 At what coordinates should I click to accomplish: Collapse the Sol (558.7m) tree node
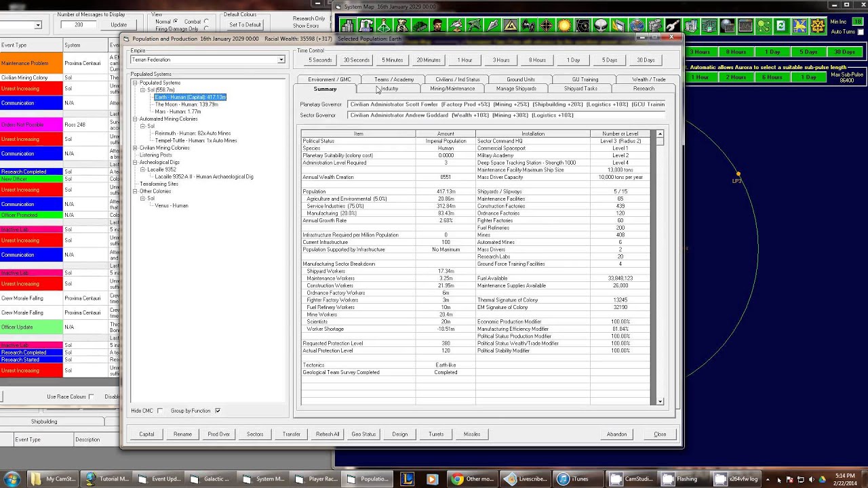(x=143, y=90)
